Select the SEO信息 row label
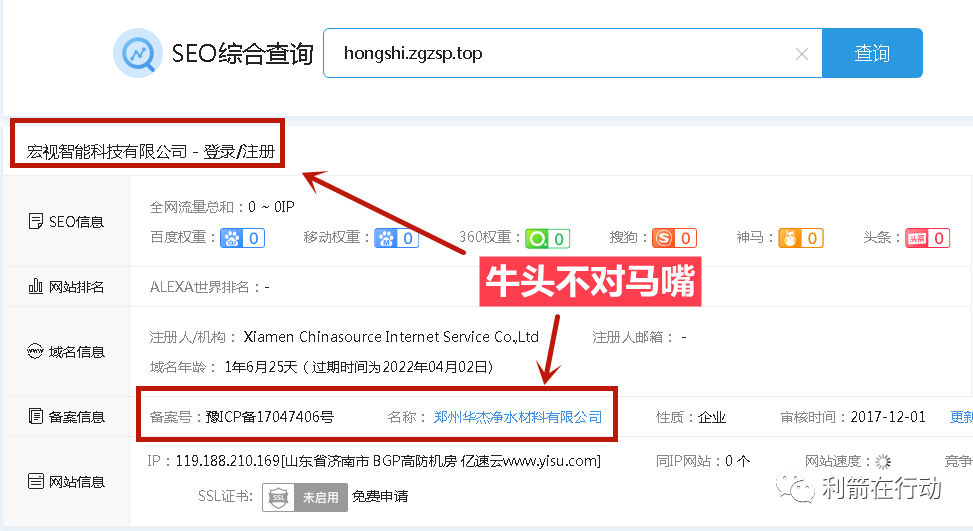 tap(76, 222)
